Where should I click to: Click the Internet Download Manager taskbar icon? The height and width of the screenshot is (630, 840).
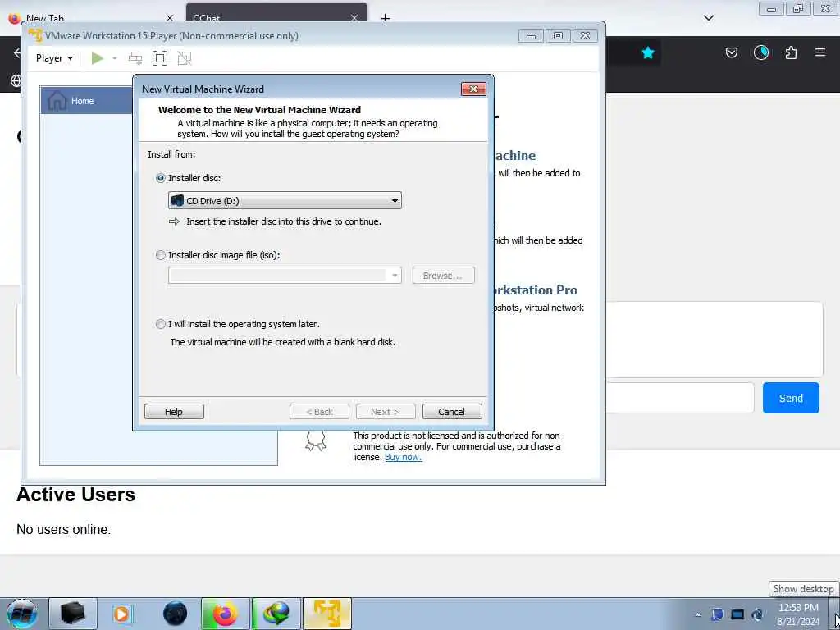[x=276, y=614]
